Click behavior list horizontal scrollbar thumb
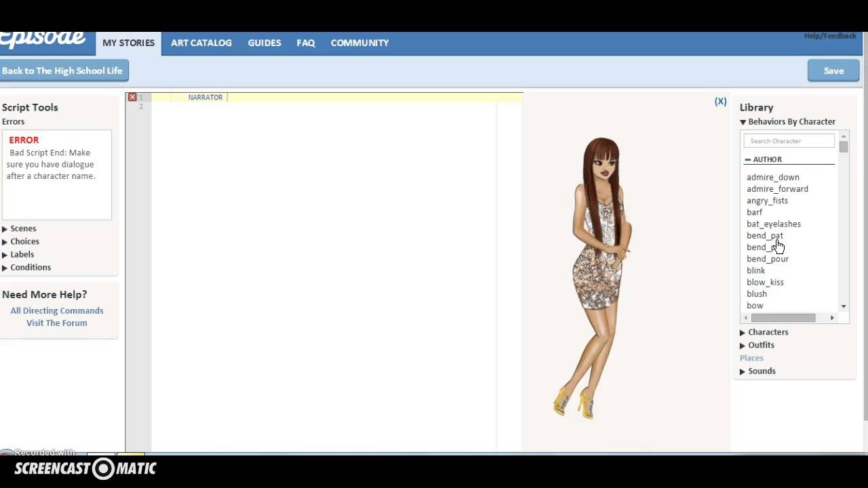 tap(783, 318)
